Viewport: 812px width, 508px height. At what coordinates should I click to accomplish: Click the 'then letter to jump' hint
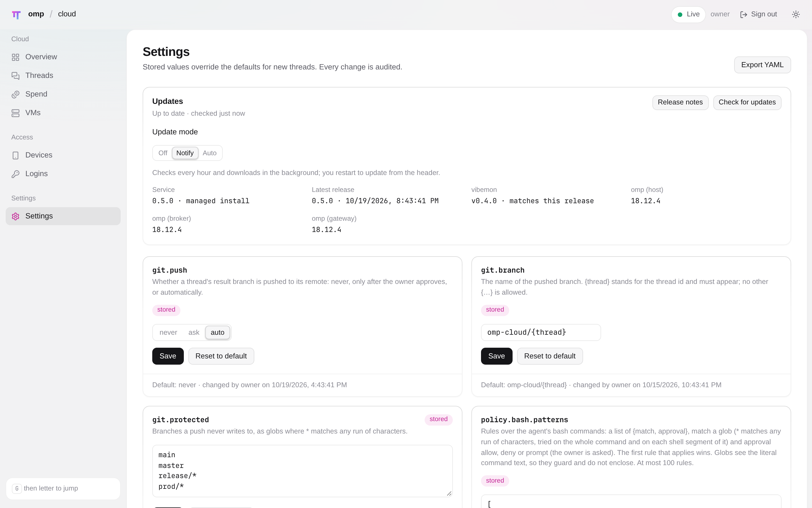(51, 489)
